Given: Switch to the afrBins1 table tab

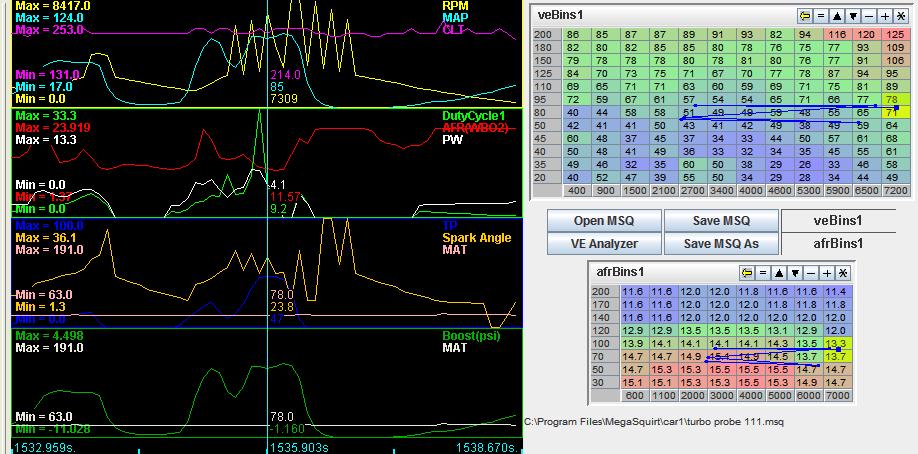Looking at the screenshot, I should [x=838, y=244].
